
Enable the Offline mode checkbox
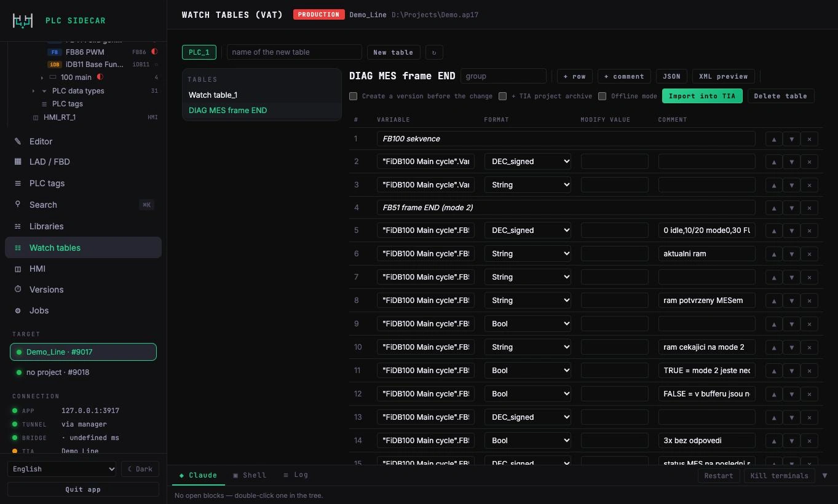click(603, 96)
